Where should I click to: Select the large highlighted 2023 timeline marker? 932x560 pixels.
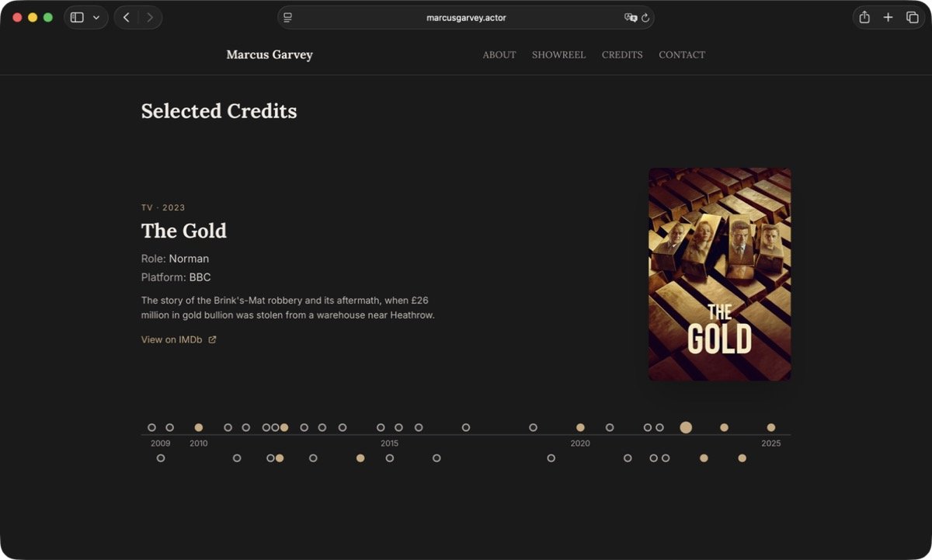pyautogui.click(x=685, y=427)
